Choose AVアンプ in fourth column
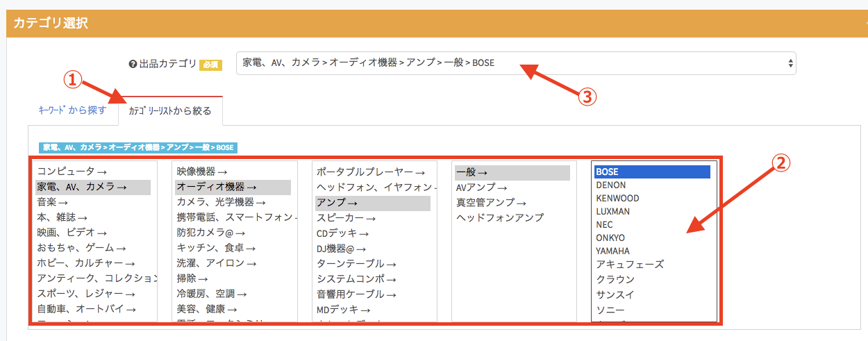This screenshot has width=868, height=341. point(481,188)
